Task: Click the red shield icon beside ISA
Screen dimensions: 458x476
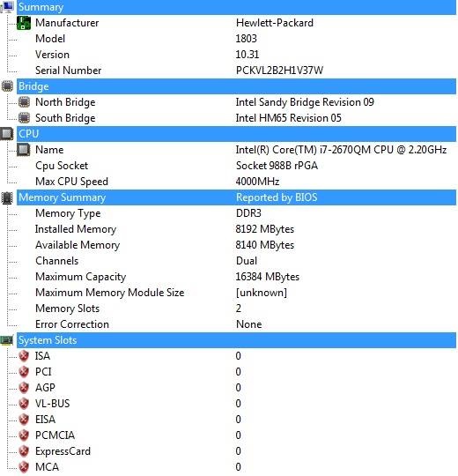Action: tap(24, 356)
